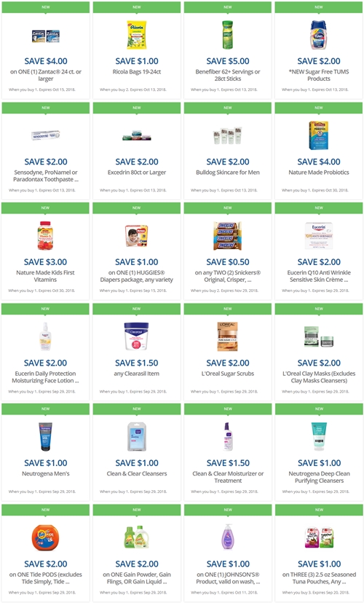
Task: Open the Huggies diapers package image
Action: point(136,236)
